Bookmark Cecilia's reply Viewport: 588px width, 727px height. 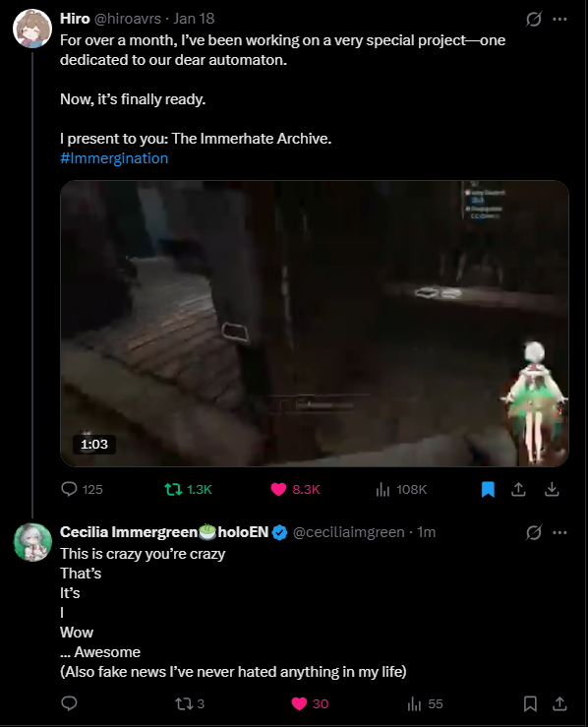[x=530, y=703]
